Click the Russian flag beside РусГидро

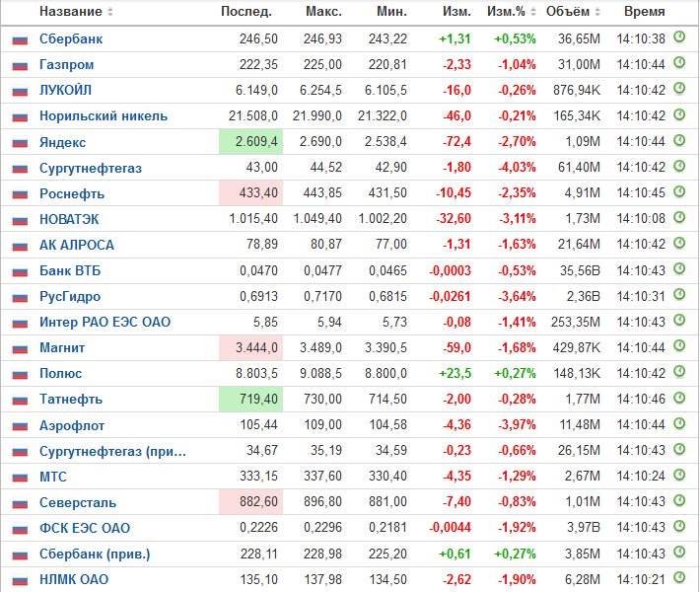(x=20, y=297)
